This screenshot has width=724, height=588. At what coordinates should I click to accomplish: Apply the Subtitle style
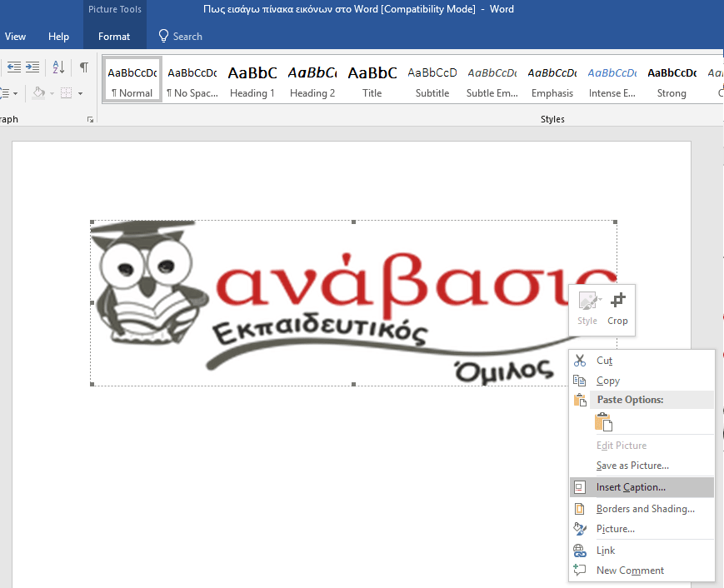[x=432, y=79]
